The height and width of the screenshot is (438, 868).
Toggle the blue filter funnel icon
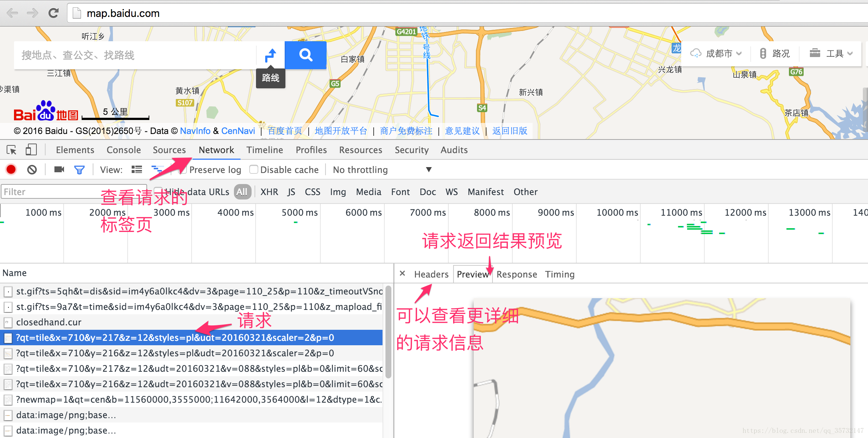pos(79,170)
